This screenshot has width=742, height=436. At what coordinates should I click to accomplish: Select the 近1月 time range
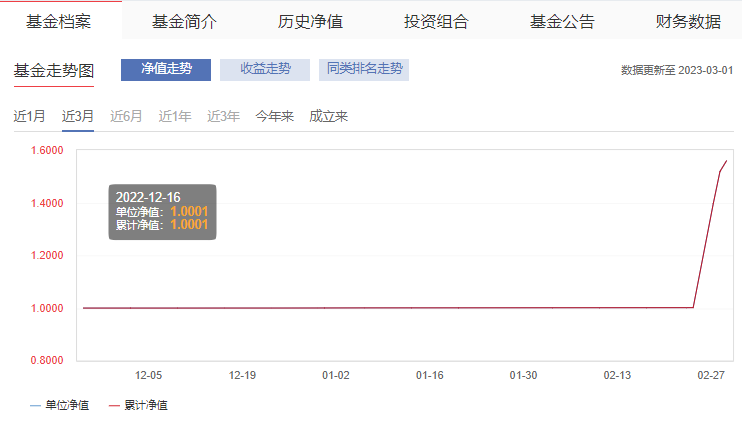click(x=29, y=116)
